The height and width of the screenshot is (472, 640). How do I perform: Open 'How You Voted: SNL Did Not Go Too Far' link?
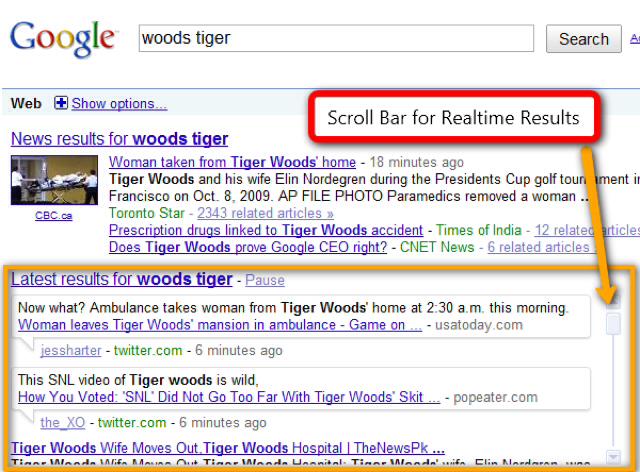coord(229,397)
